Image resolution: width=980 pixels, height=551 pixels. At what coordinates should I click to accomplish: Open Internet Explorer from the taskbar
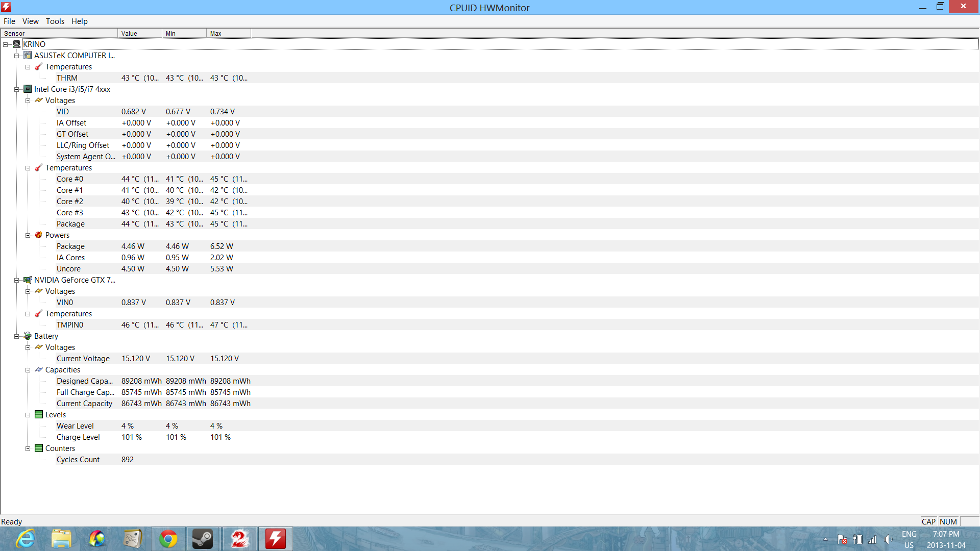[26, 539]
